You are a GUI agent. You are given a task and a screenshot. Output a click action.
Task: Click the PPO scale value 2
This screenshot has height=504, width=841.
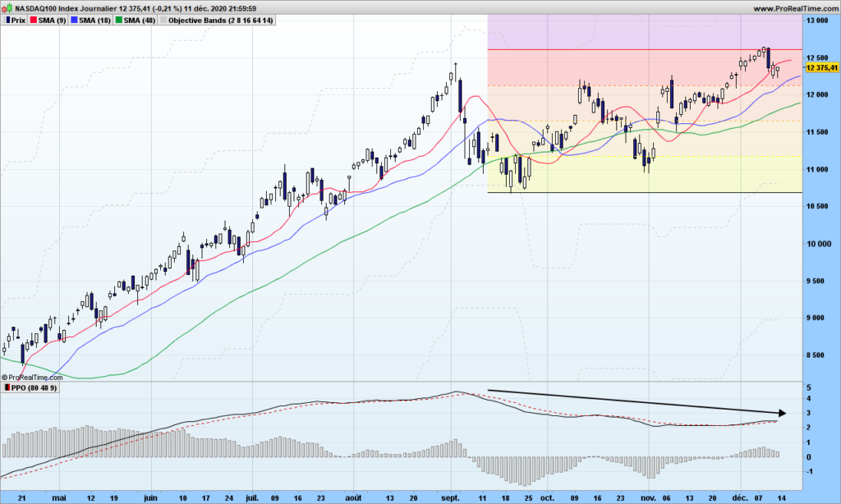click(809, 428)
